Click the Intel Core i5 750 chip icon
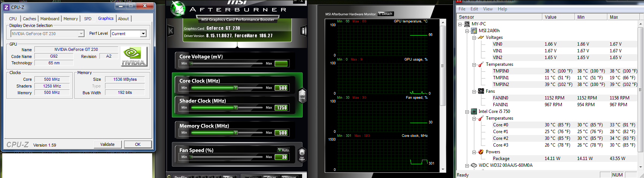The image size is (644, 178). coord(474,111)
